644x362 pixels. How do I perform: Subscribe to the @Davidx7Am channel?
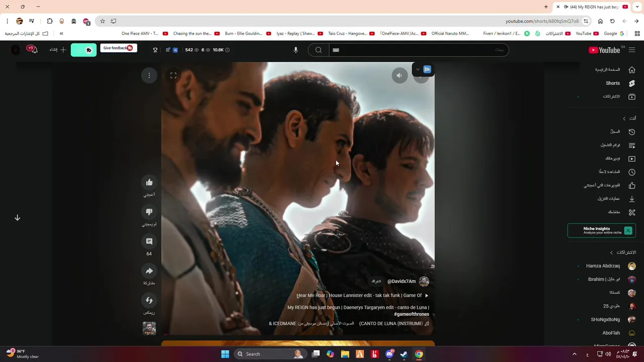(x=376, y=281)
